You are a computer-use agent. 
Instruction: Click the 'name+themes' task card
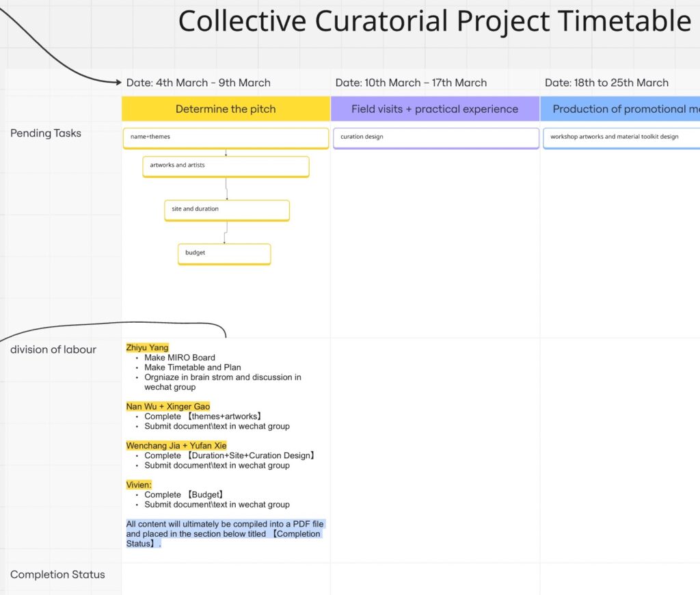click(226, 137)
